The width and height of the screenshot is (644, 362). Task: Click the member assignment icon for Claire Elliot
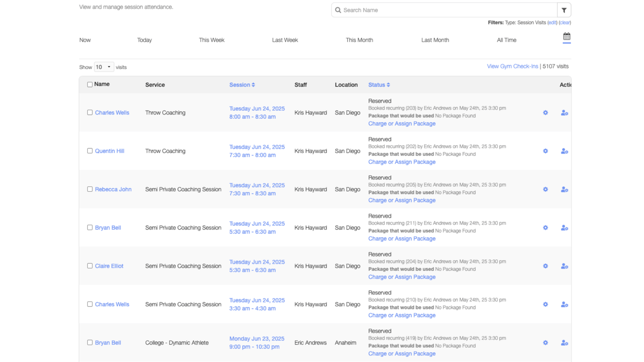click(564, 266)
